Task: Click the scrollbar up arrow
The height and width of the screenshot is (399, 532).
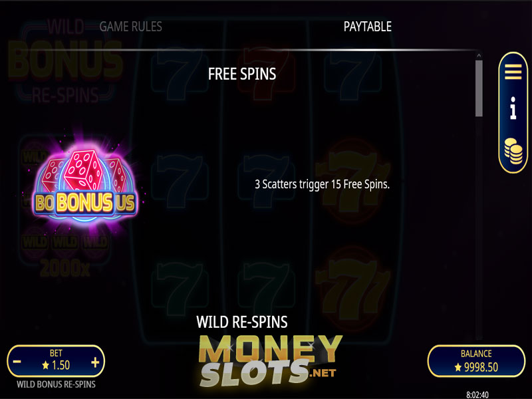Action: pos(479,55)
